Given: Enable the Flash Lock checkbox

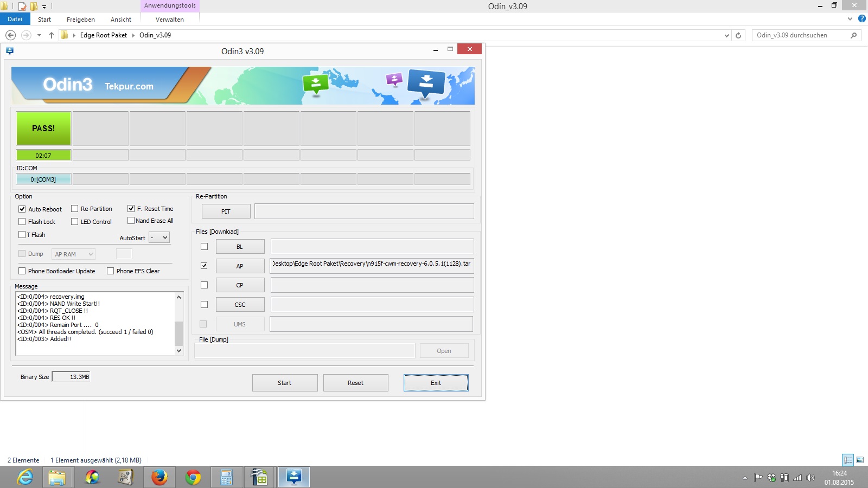Looking at the screenshot, I should point(22,221).
